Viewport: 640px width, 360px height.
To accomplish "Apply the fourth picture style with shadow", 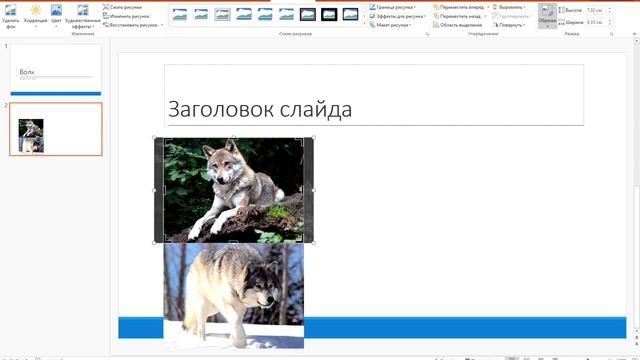I will pos(244,15).
